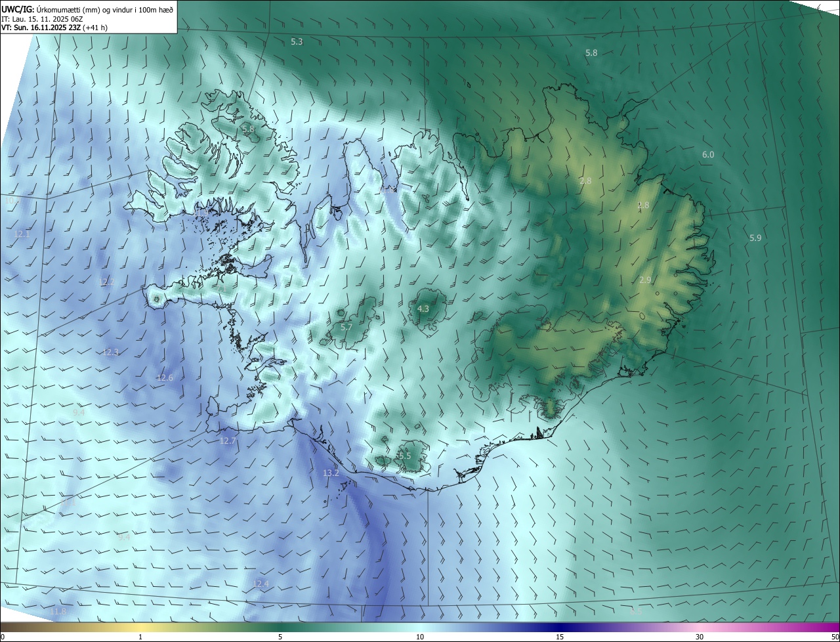This screenshot has height=642, width=840.
Task: Click the 5.3 value label on the map
Action: [x=297, y=41]
